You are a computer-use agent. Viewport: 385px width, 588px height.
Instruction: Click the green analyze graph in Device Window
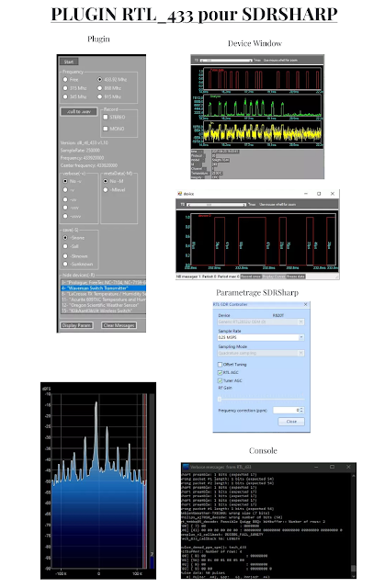(262, 107)
